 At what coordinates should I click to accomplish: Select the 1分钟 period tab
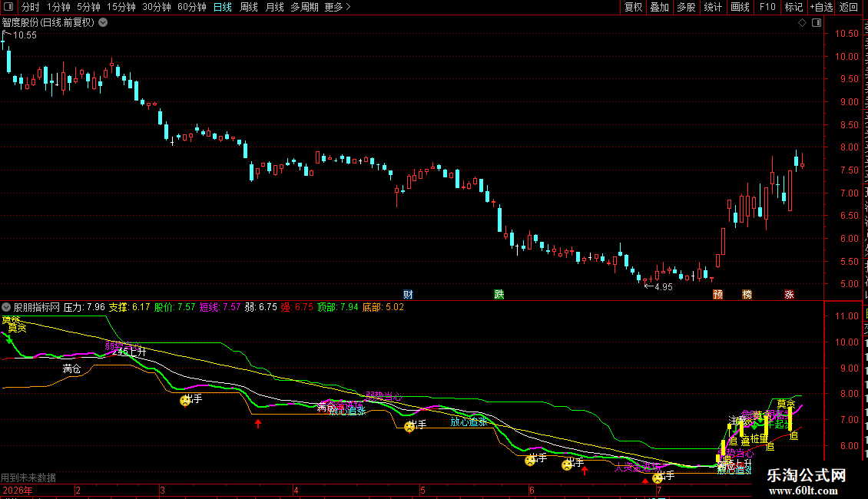coord(58,7)
